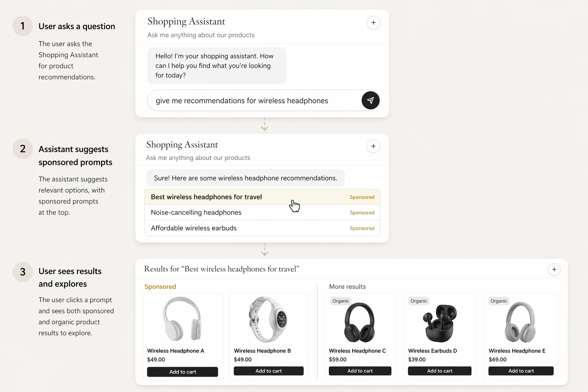Add Wireless Headphone C to cart
588x392 pixels.
tap(360, 371)
